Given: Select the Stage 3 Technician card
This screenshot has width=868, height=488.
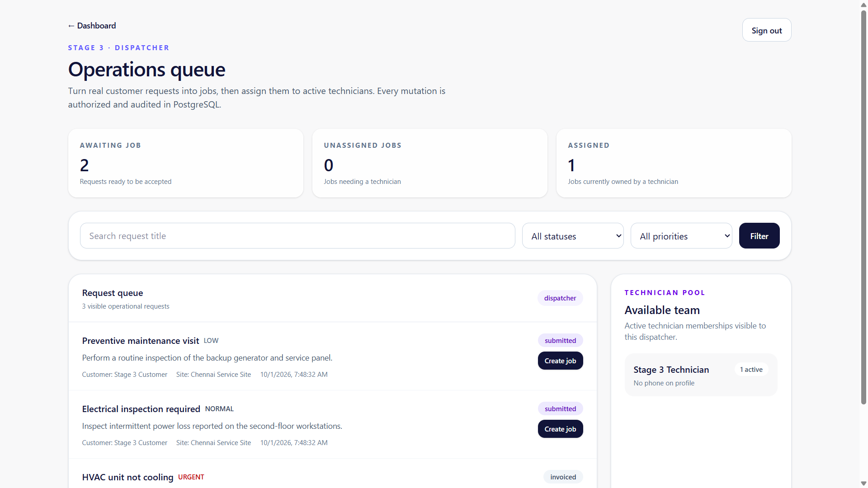Looking at the screenshot, I should tap(701, 375).
